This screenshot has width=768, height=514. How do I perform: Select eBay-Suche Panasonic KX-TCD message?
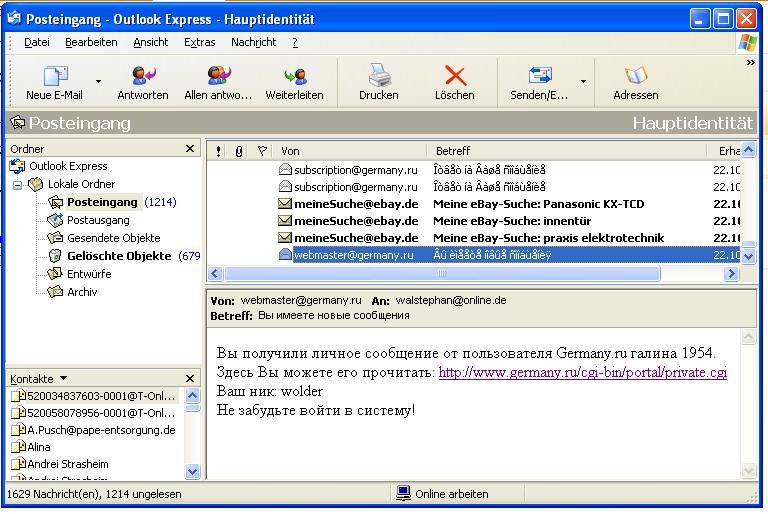pos(474,204)
